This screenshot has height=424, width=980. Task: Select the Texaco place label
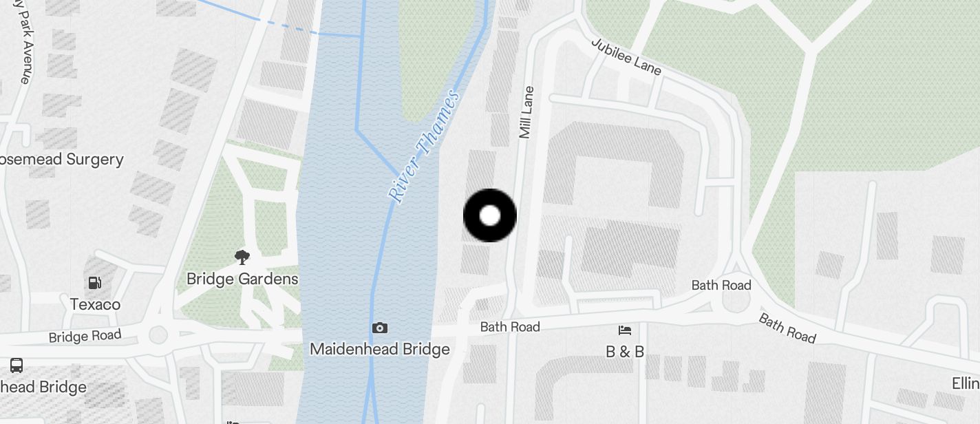tap(95, 304)
